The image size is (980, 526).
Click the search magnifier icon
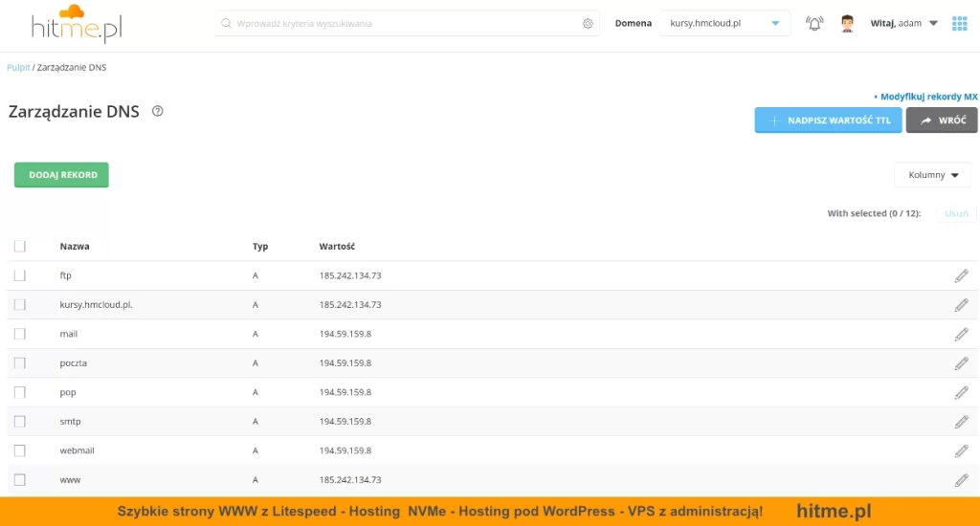226,23
